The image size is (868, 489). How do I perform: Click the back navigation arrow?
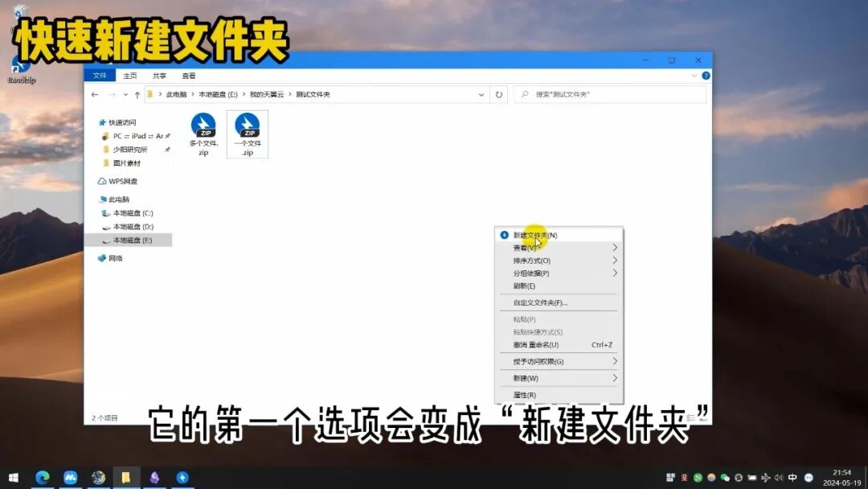click(95, 95)
